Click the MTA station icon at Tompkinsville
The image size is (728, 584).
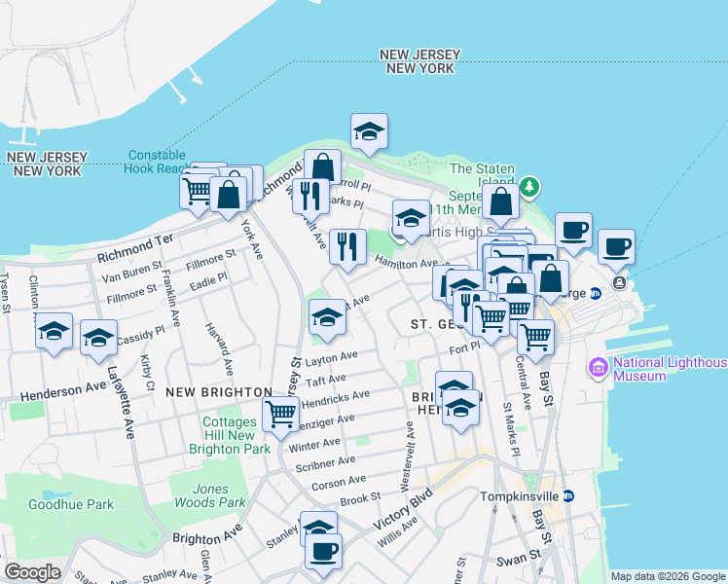(x=568, y=495)
